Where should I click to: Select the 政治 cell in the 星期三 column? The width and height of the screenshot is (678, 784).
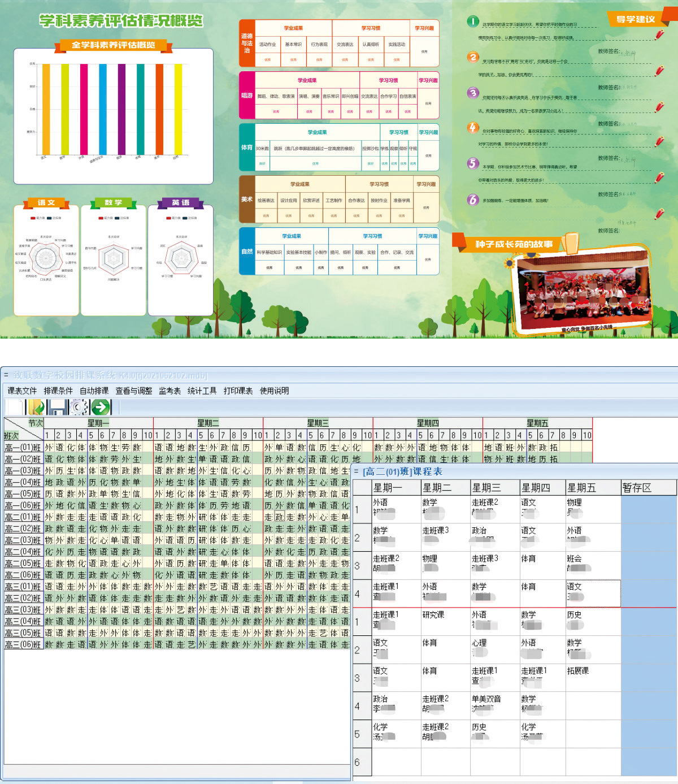click(x=494, y=537)
